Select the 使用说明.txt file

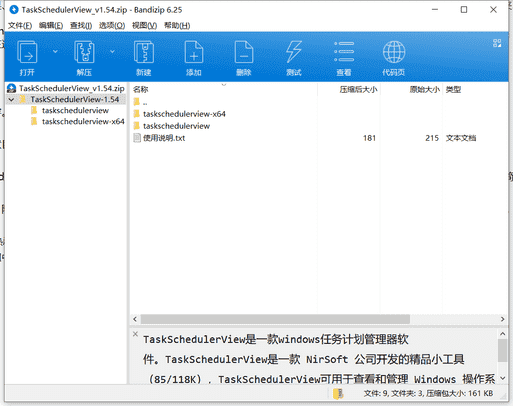[164, 138]
